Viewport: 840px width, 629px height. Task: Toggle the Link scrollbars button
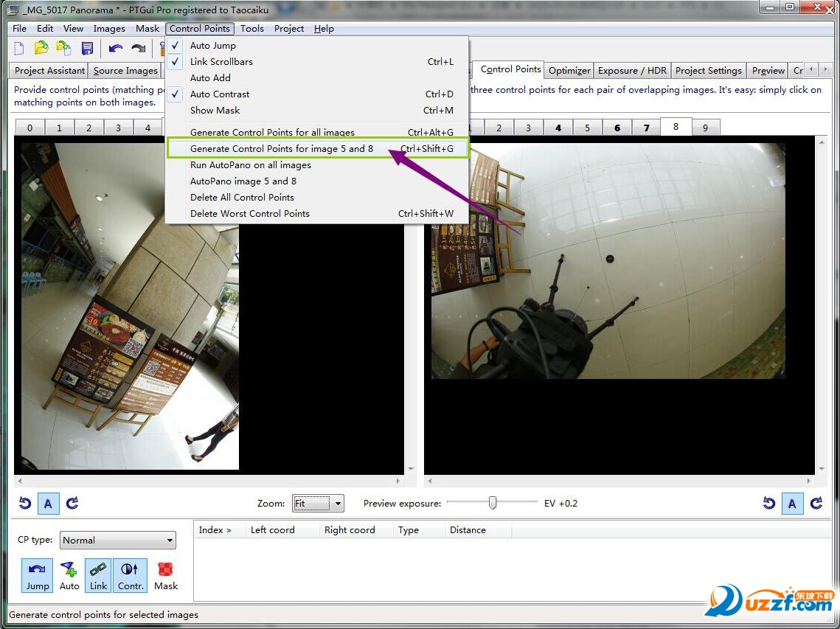(98, 575)
